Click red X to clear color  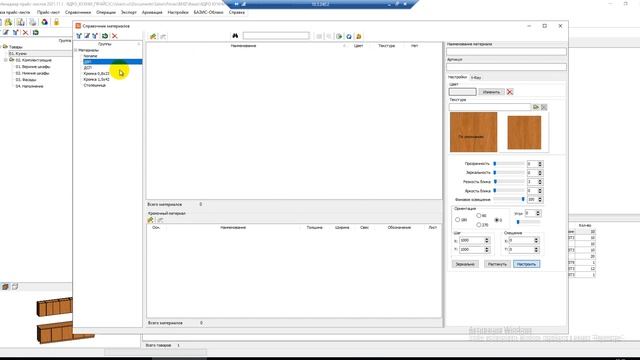click(510, 92)
